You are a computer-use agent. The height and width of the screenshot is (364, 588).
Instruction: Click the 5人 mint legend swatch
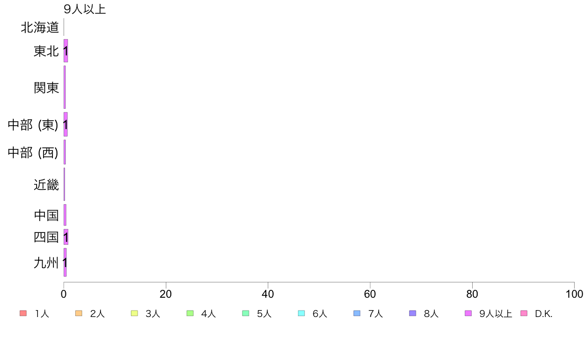(x=245, y=314)
